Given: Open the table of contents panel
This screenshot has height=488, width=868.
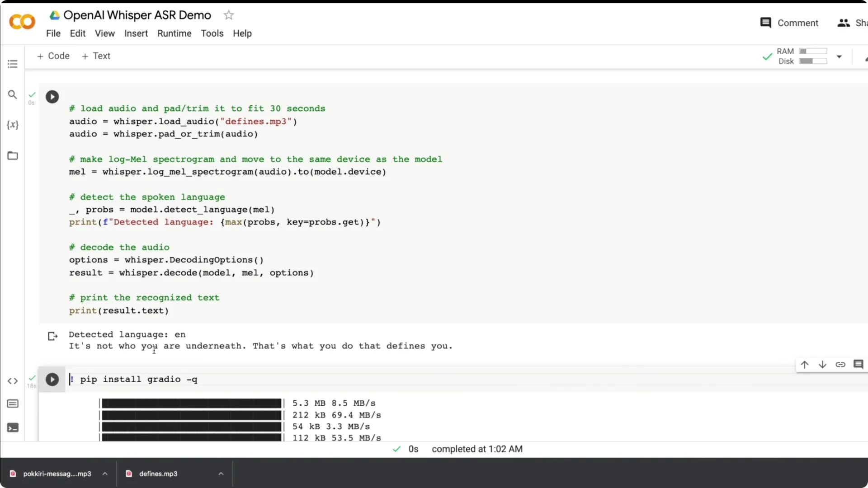Looking at the screenshot, I should click(x=12, y=64).
